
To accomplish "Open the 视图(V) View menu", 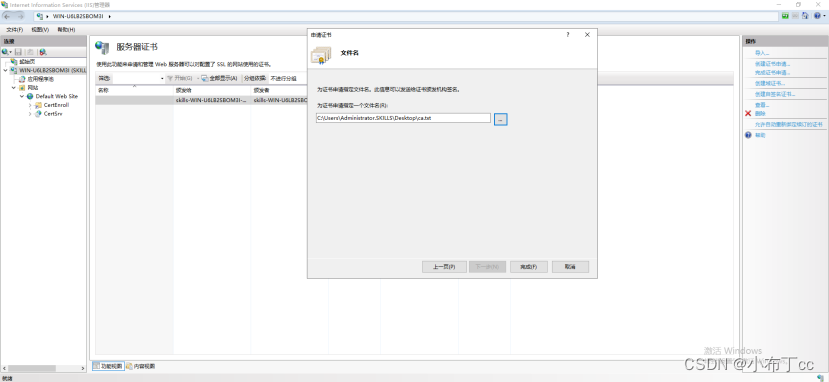I will coord(40,30).
